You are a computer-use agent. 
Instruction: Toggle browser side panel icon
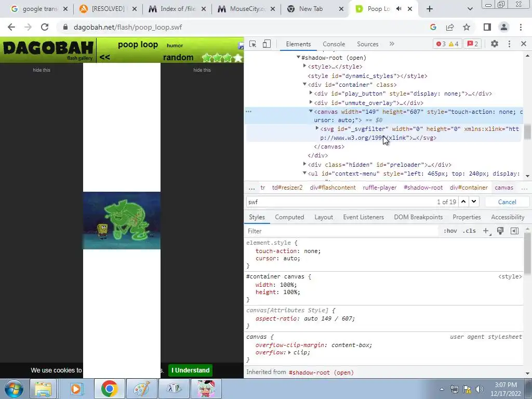(x=487, y=27)
